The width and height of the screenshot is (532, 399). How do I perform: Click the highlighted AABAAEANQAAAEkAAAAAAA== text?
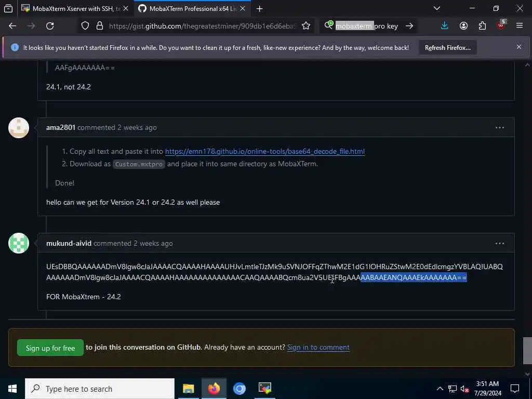[414, 277]
